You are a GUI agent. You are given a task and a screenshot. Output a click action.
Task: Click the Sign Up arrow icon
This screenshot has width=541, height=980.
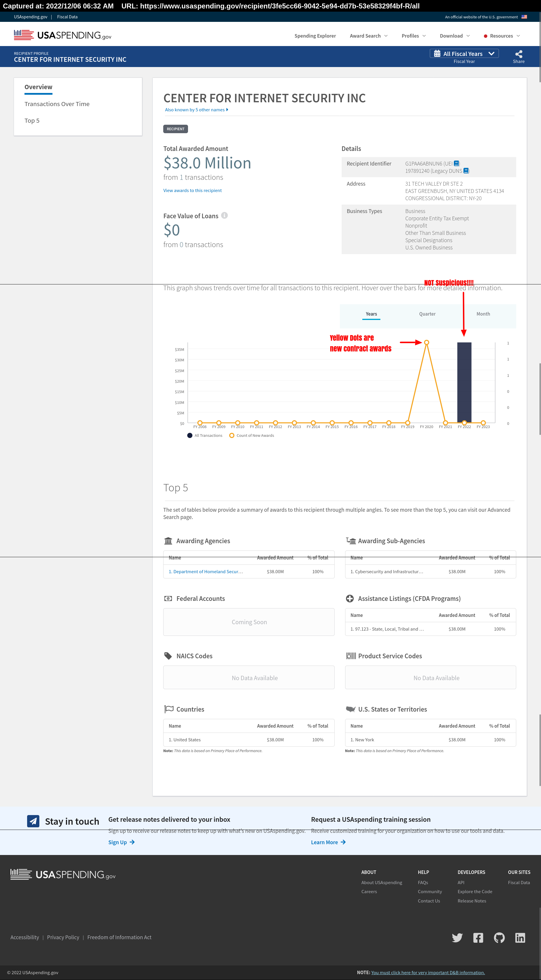[132, 842]
